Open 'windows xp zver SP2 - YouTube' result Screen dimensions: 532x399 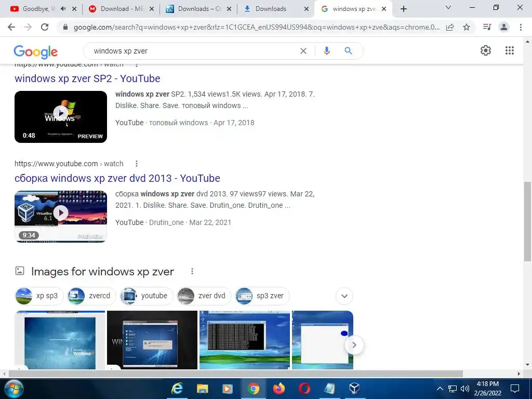87,78
